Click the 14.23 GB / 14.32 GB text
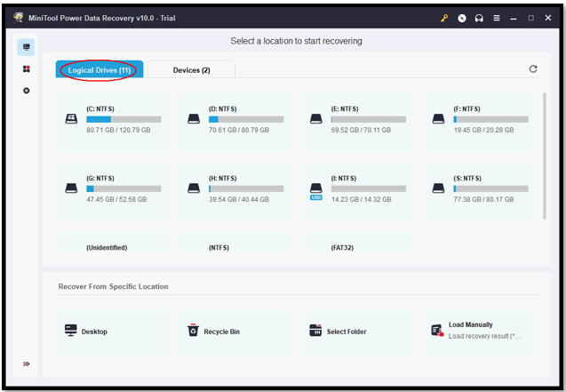This screenshot has height=392, width=566. pyautogui.click(x=362, y=199)
